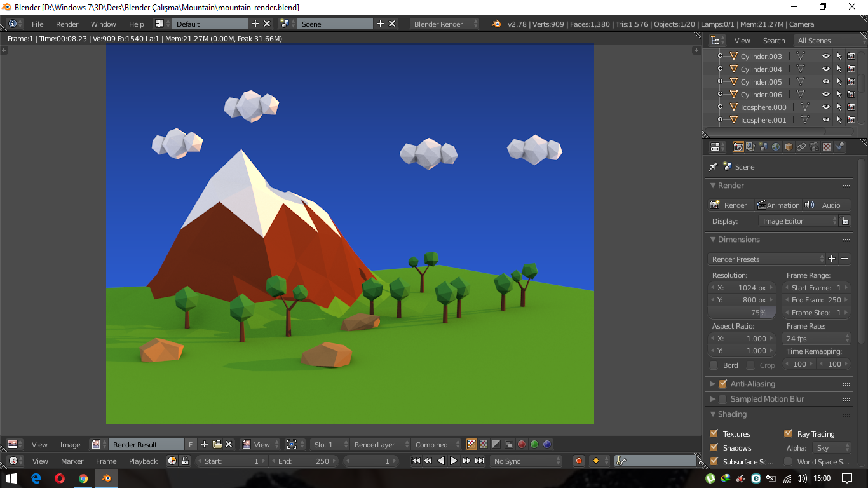
Task: Open the Texture properties tab
Action: [x=826, y=147]
